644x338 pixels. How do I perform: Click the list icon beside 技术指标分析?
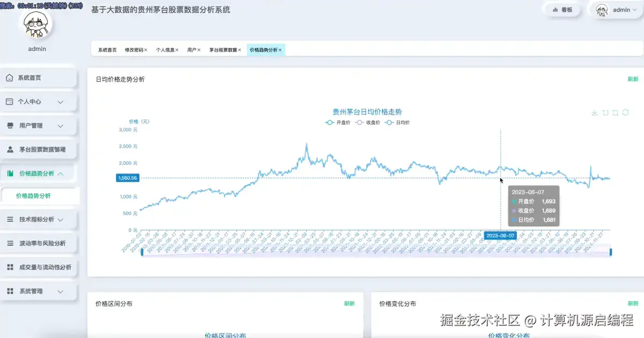(x=10, y=219)
